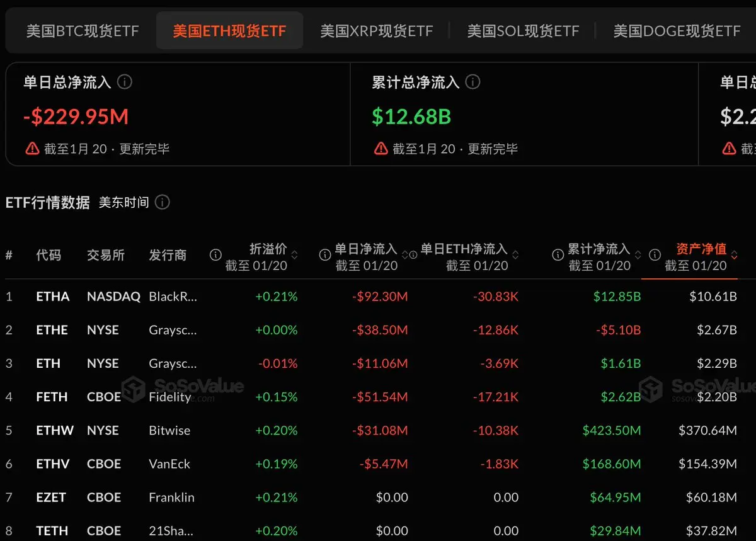756x541 pixels.
Task: Toggle 资产净值 sort direction arrows
Action: tap(734, 255)
